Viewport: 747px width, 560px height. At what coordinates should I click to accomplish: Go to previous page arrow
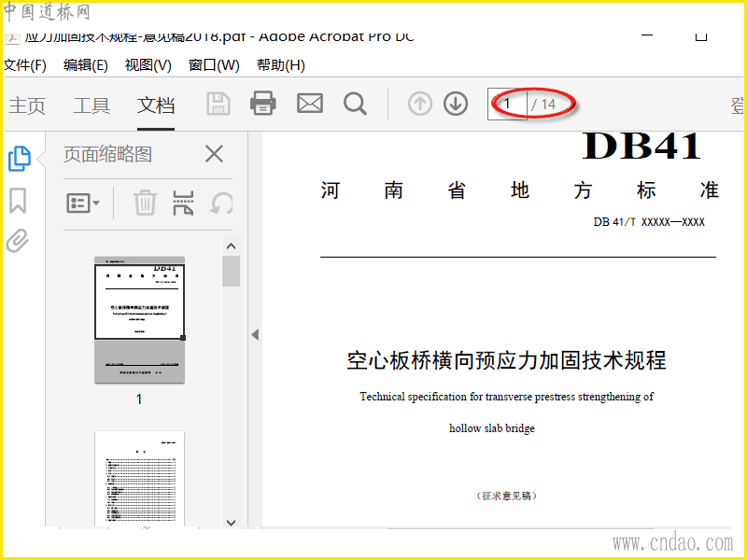419,104
